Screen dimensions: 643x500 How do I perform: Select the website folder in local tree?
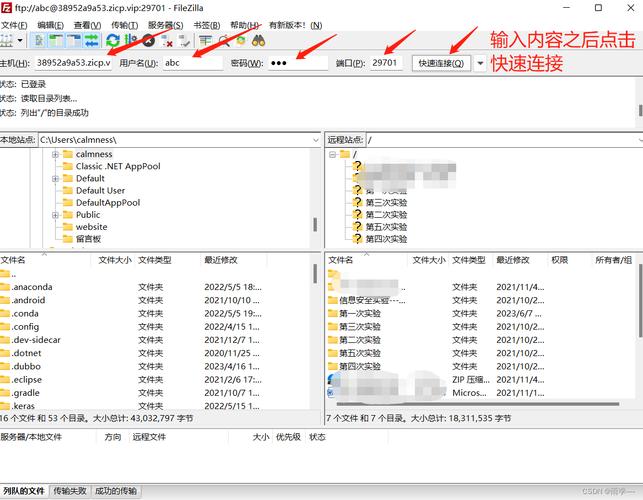pos(91,227)
